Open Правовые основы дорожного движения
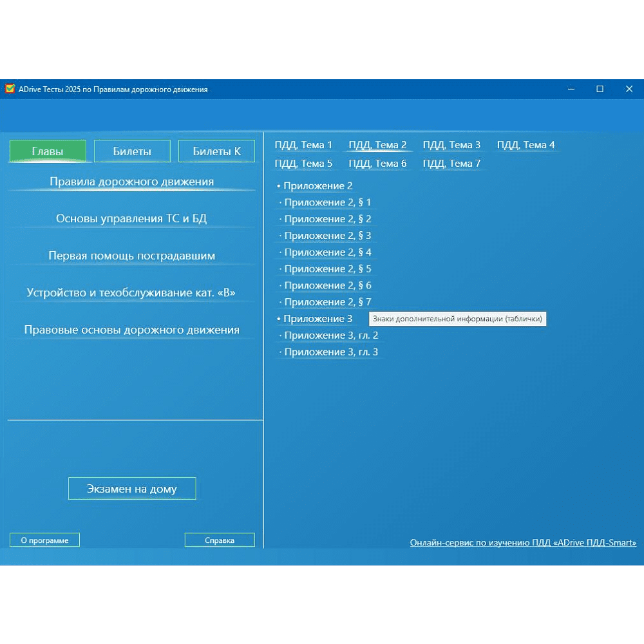Screen dimensions: 644x644 [131, 330]
